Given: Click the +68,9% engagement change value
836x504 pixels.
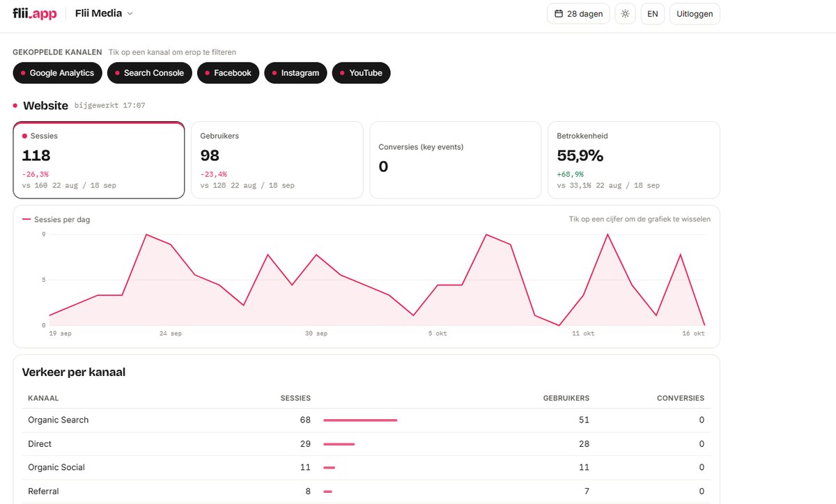Looking at the screenshot, I should (x=571, y=174).
